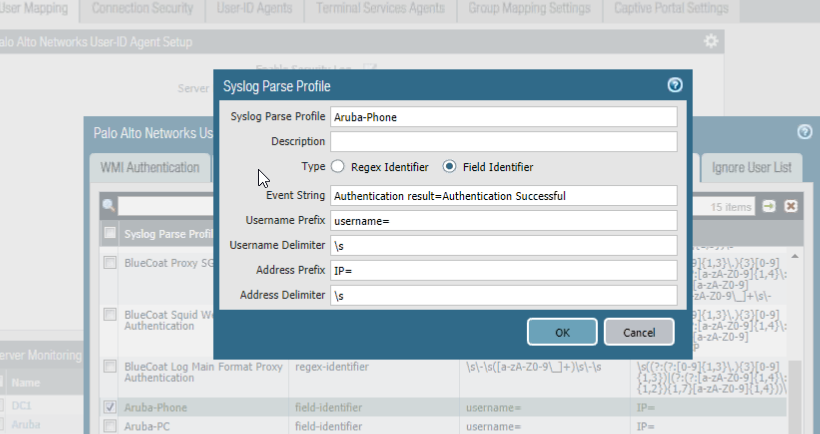Uncheck the Aruba-Phone row checkbox
The image size is (820, 434).
pyautogui.click(x=110, y=407)
